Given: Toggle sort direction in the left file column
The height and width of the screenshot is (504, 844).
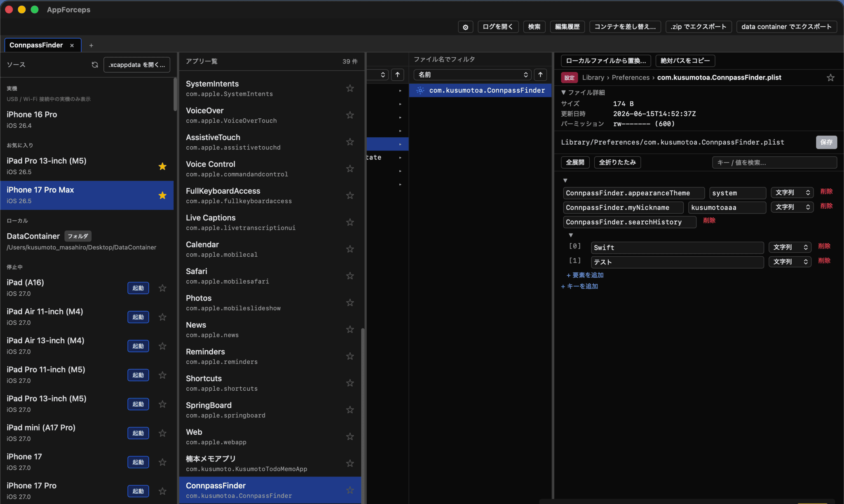Looking at the screenshot, I should pyautogui.click(x=397, y=75).
